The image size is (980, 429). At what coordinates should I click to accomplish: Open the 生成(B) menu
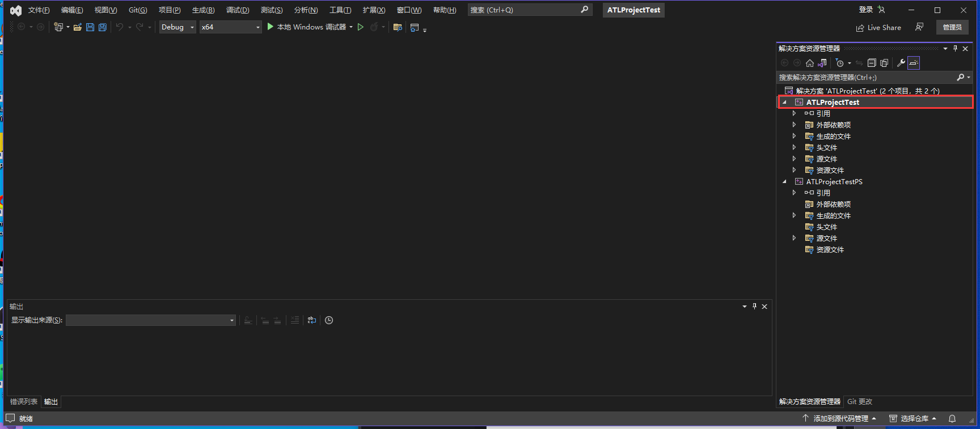coord(203,10)
